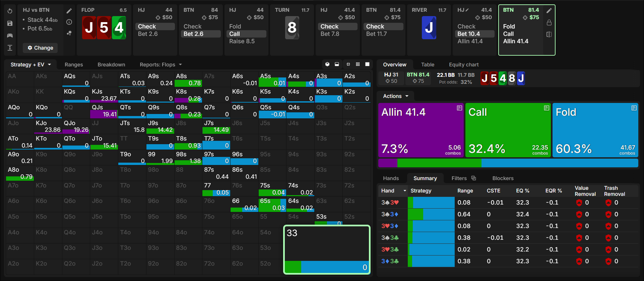Screen dimensions: 644x281
Task: Click the reset/undo circular arrow icon
Action: [10, 11]
